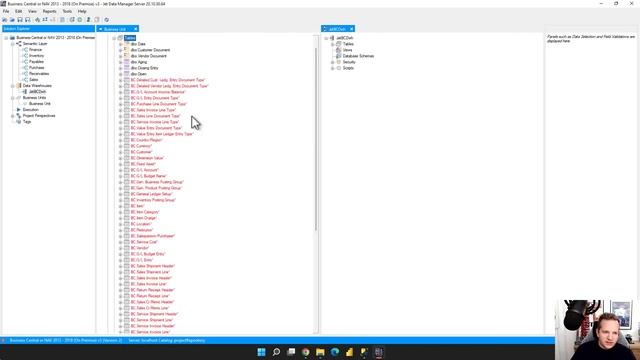Image resolution: width=640 pixels, height=360 pixels.
Task: Select Inventory in Solution Explorer
Action: pyautogui.click(x=36, y=56)
